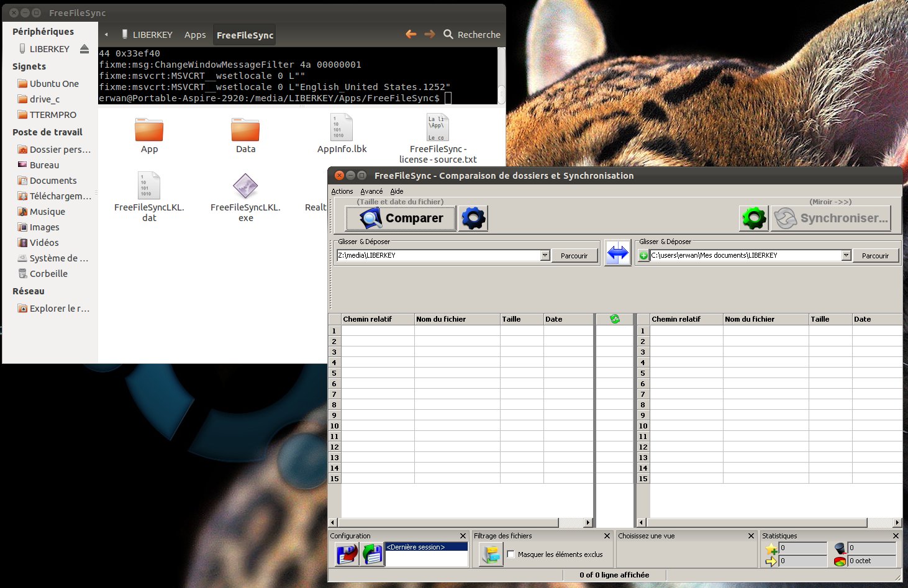Click the yellow arrow update-count statistics icon
908x588 pixels.
[x=771, y=561]
